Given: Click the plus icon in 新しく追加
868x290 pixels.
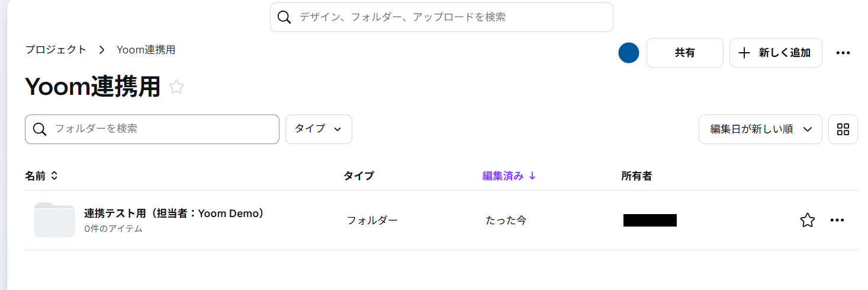Looking at the screenshot, I should coord(744,53).
